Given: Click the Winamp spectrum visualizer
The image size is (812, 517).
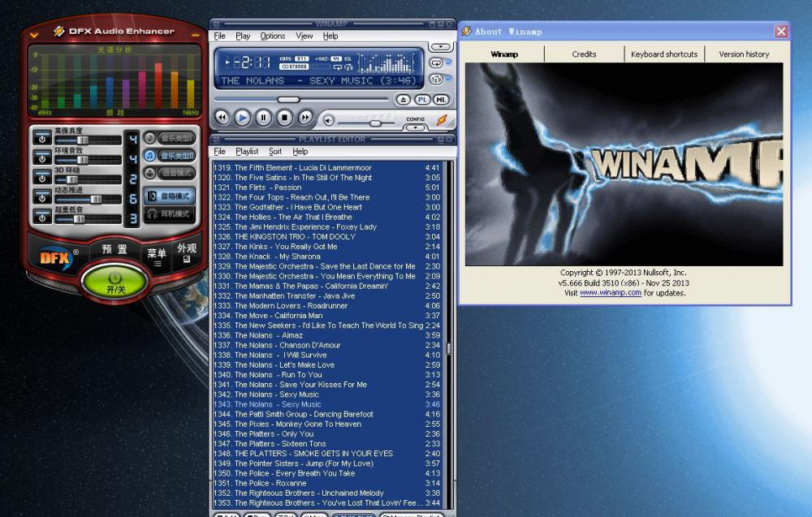Looking at the screenshot, I should coord(386,63).
